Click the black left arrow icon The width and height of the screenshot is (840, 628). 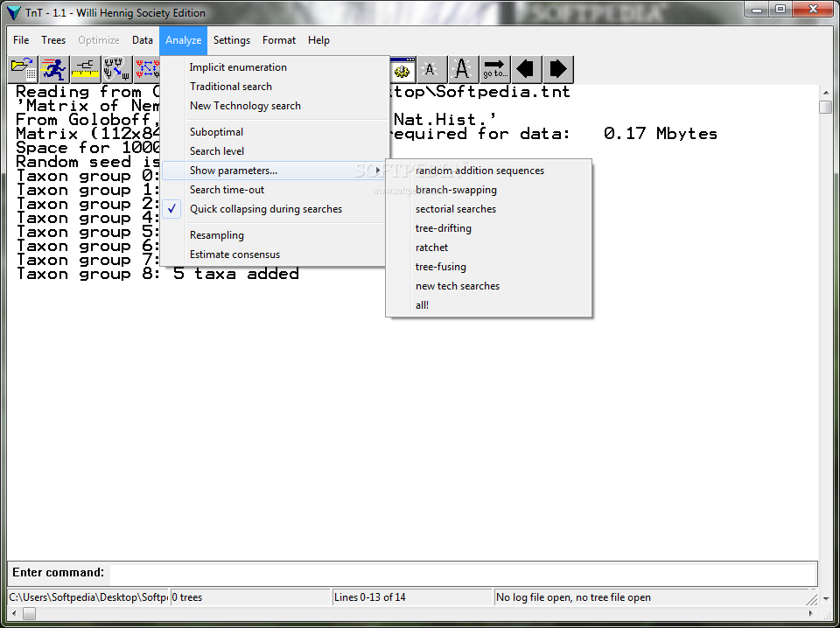click(x=526, y=70)
